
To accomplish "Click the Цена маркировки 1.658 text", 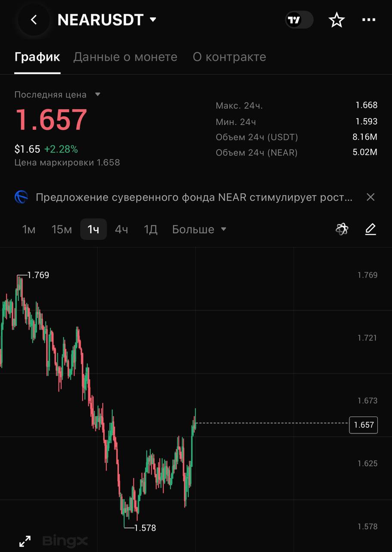I will [x=67, y=163].
